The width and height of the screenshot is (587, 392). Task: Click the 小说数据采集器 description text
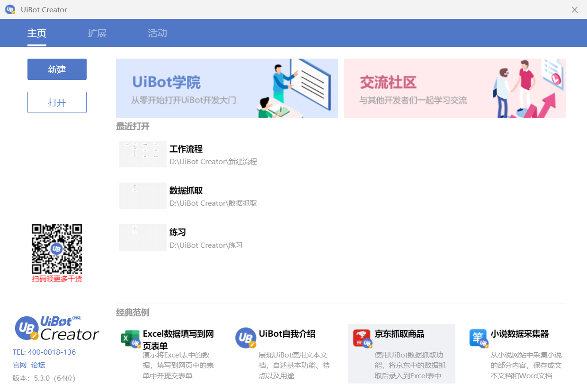point(526,366)
